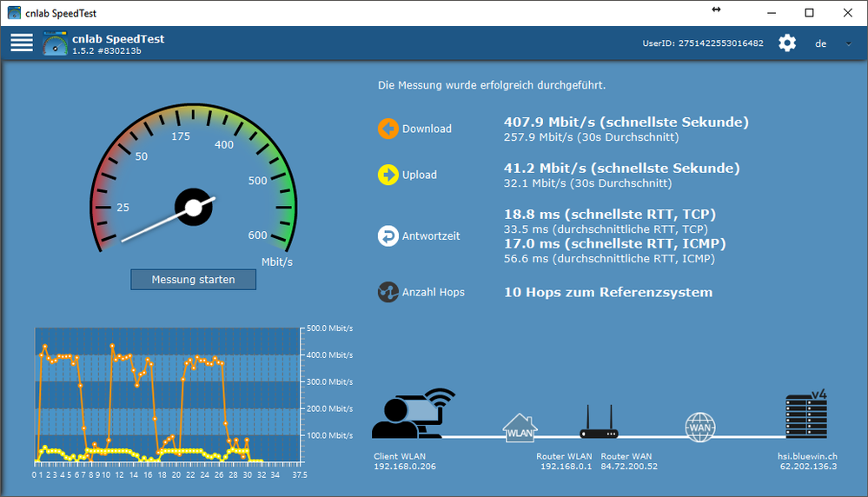Click the WAN globe icon
The width and height of the screenshot is (868, 497).
(x=699, y=427)
